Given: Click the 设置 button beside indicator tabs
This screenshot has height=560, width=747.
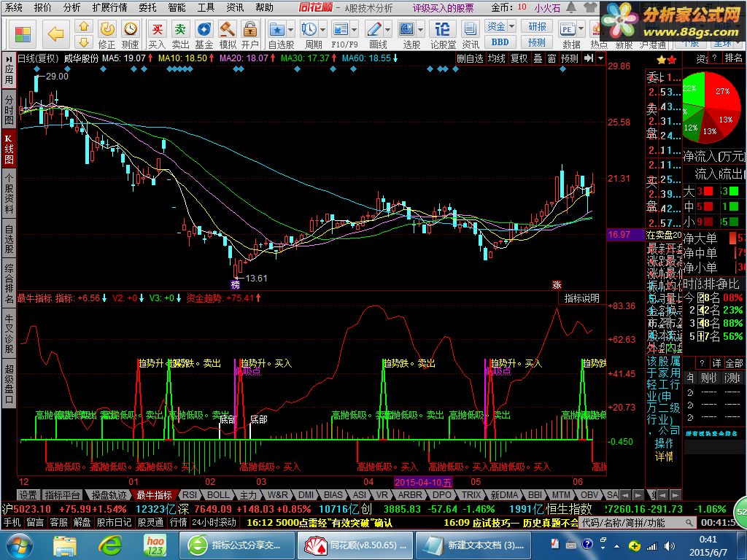Looking at the screenshot, I should tap(28, 495).
